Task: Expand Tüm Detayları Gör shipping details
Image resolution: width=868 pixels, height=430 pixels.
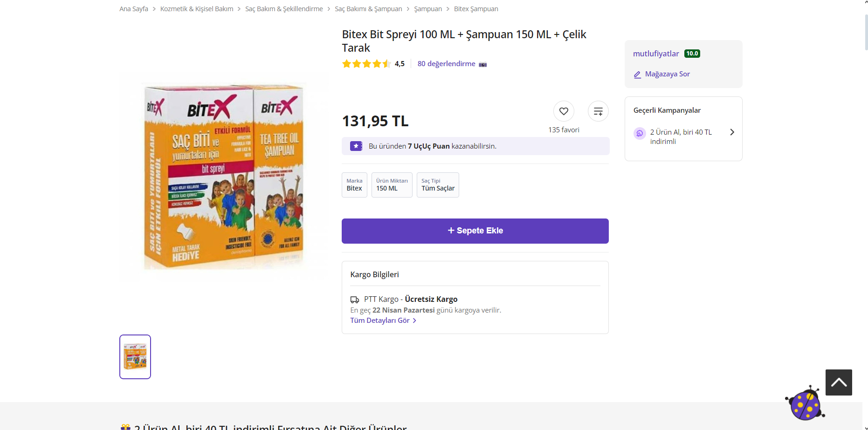Action: (x=383, y=321)
